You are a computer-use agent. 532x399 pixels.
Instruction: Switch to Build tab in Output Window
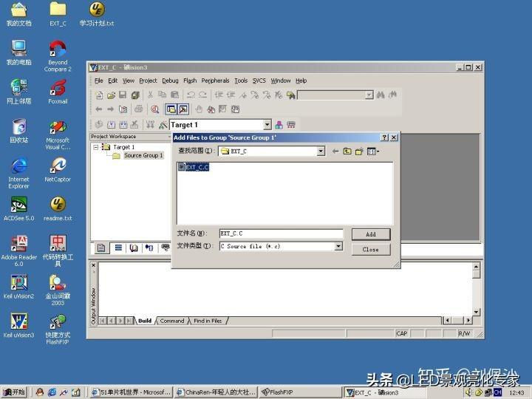click(145, 321)
